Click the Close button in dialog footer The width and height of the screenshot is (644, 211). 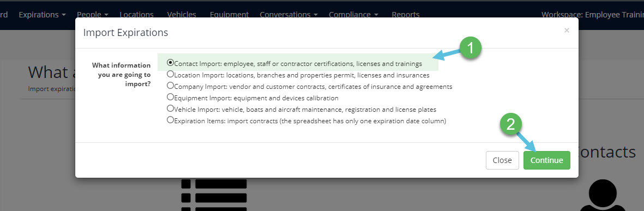pyautogui.click(x=502, y=160)
